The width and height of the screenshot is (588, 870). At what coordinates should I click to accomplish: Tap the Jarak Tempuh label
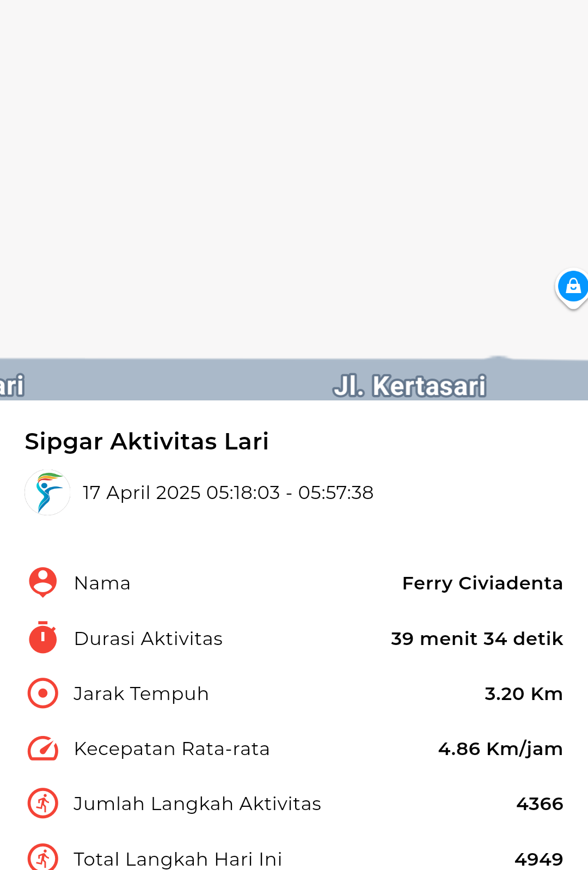tap(142, 694)
